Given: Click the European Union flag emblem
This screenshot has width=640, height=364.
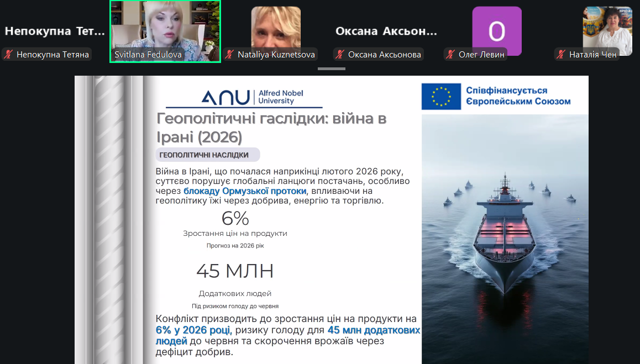Looking at the screenshot, I should (x=440, y=95).
